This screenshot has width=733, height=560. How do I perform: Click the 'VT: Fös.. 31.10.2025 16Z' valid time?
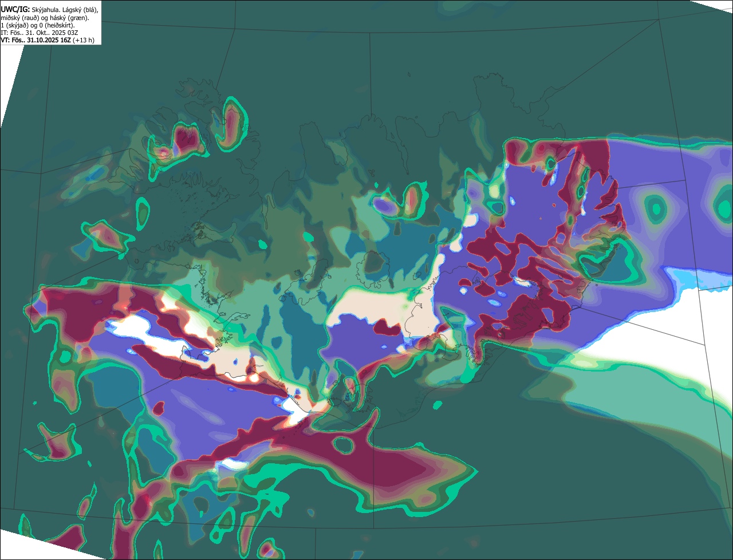[36, 40]
